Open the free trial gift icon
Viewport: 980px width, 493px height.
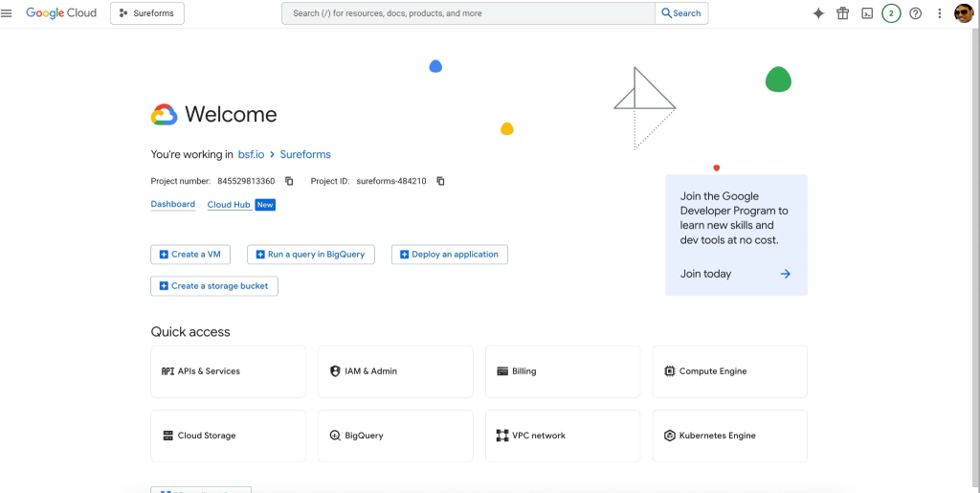pos(842,13)
